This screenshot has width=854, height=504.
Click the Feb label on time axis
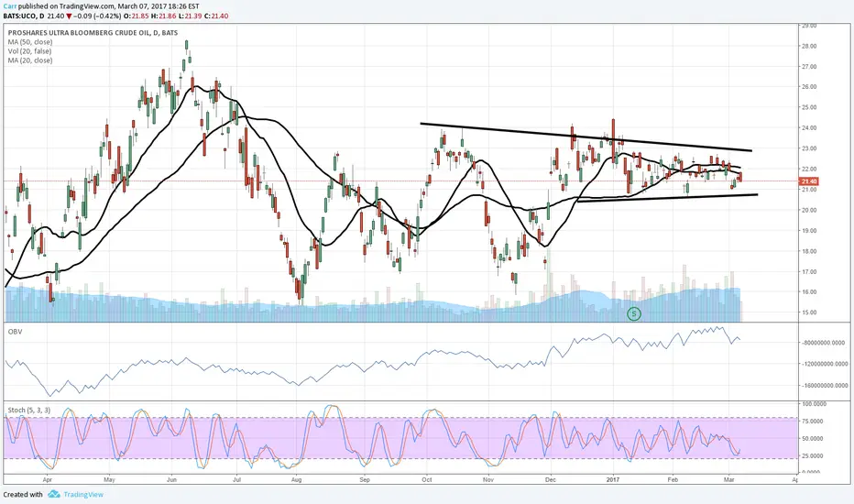point(673,480)
